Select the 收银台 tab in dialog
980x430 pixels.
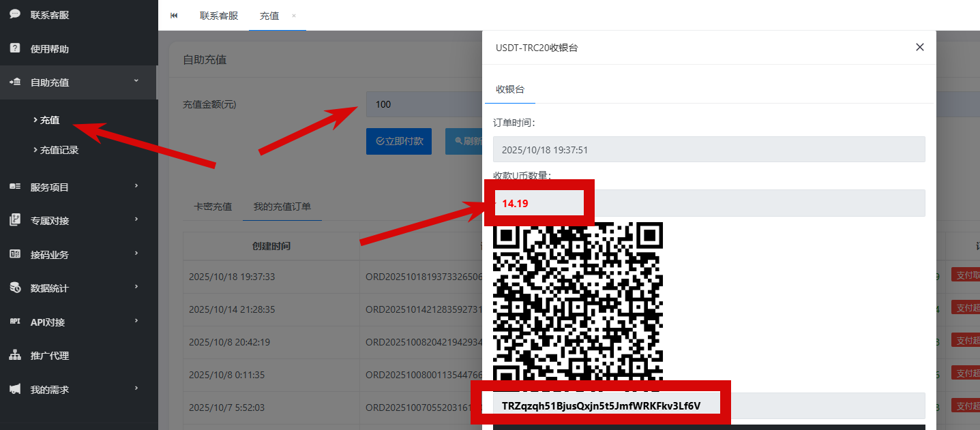[510, 89]
